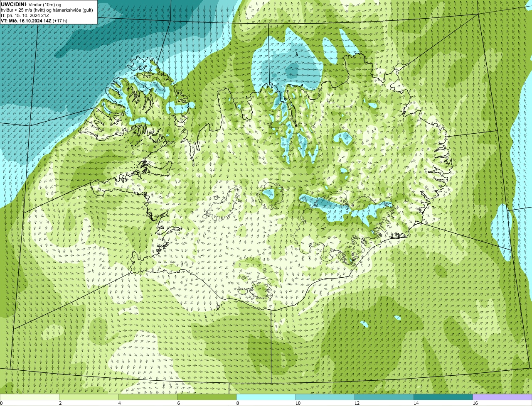This screenshot has height=406, width=532.
Task: Click the '8' label on the color scale
Action: (x=237, y=403)
